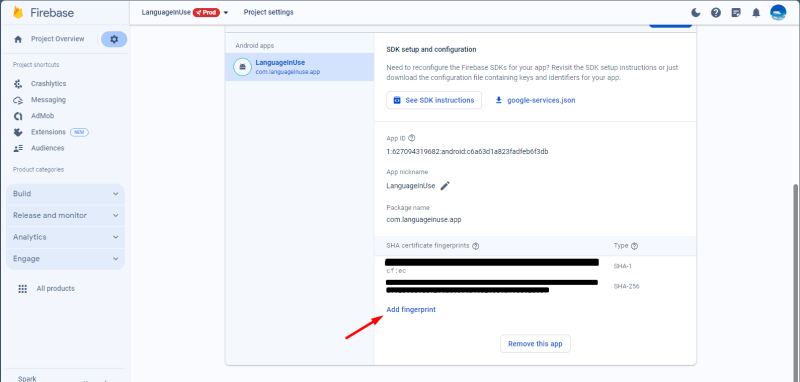Click the App ID help icon

412,138
